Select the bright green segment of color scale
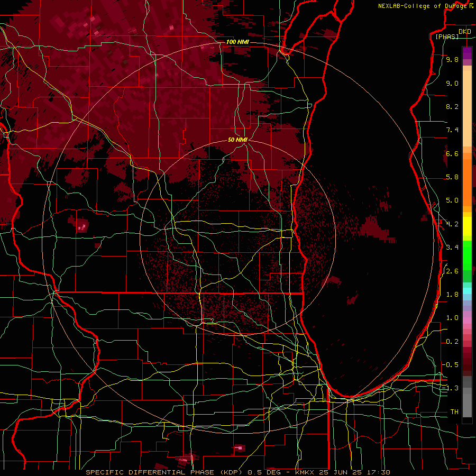This screenshot has width=476, height=476. point(467,256)
